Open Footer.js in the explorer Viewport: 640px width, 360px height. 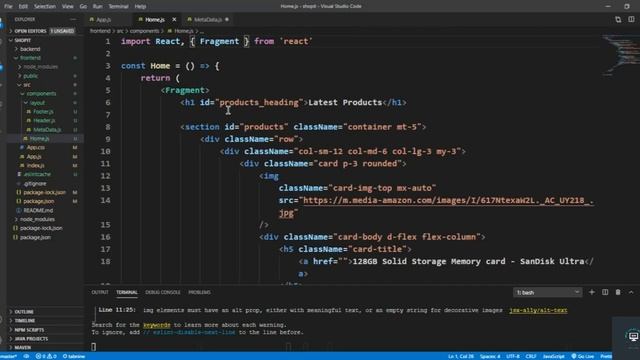point(44,112)
